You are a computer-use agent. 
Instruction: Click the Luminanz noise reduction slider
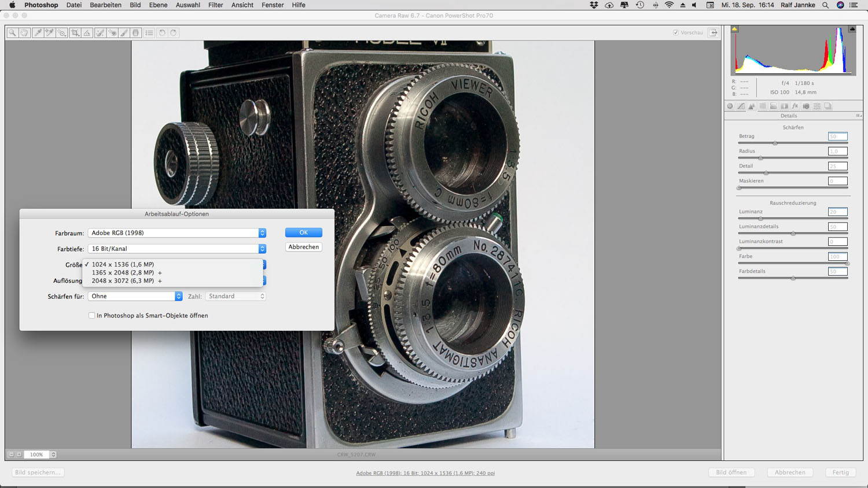pyautogui.click(x=793, y=219)
